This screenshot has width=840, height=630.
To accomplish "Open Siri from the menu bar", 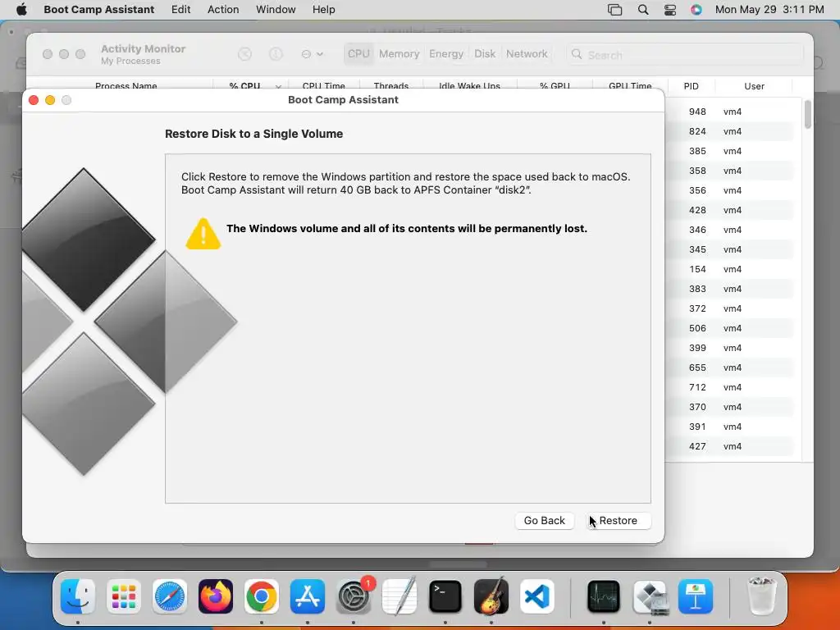I will coord(696,10).
